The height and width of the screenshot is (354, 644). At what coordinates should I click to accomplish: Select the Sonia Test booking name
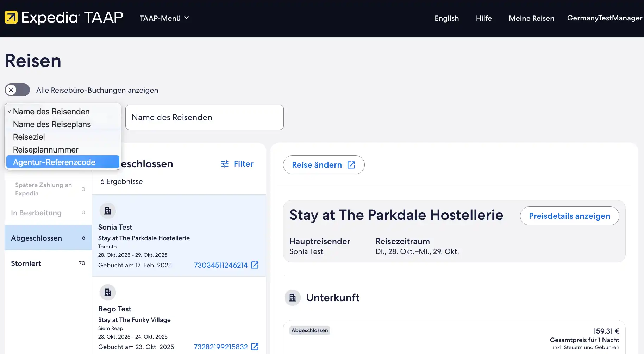click(115, 227)
